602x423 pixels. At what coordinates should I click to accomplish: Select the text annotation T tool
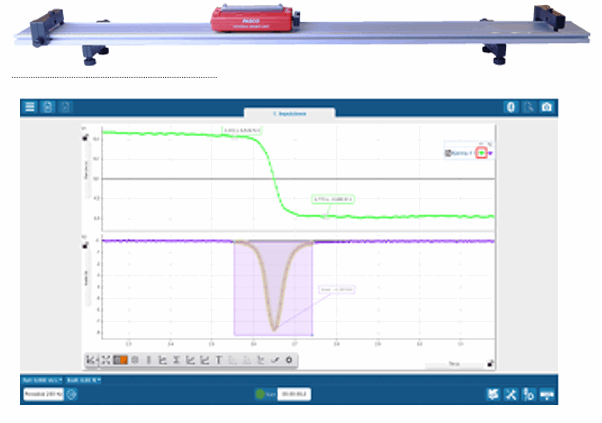[219, 359]
